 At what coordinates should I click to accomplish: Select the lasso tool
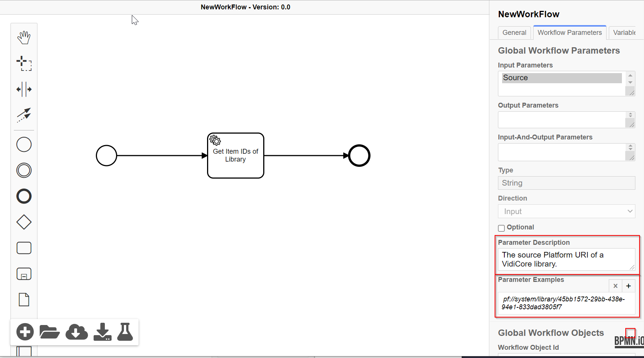[24, 63]
